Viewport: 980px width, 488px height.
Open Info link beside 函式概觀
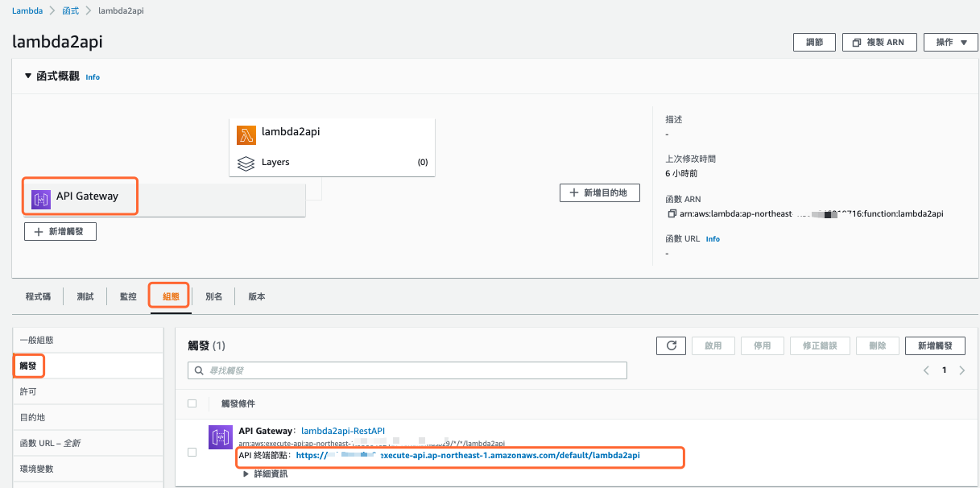(x=93, y=77)
